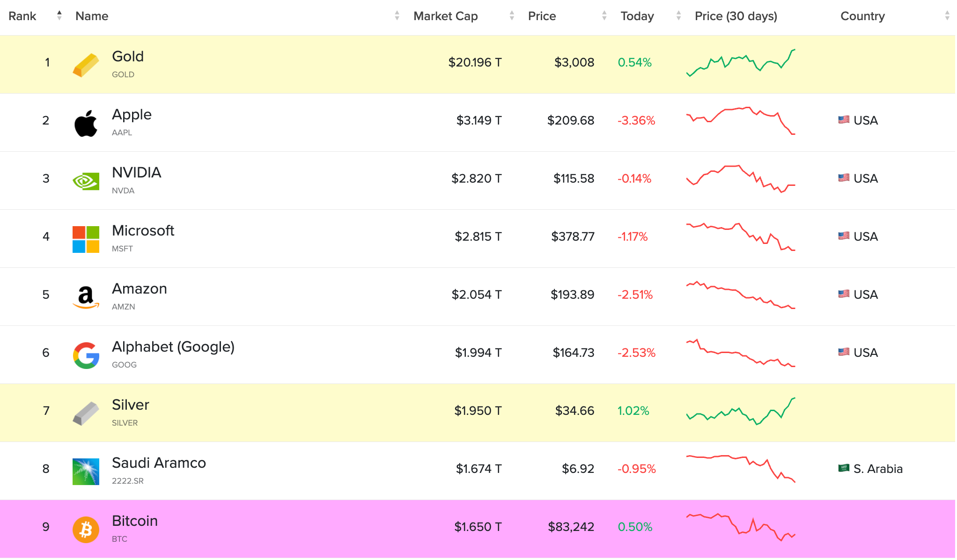The image size is (957, 560).
Task: Click the Today column header
Action: (637, 16)
